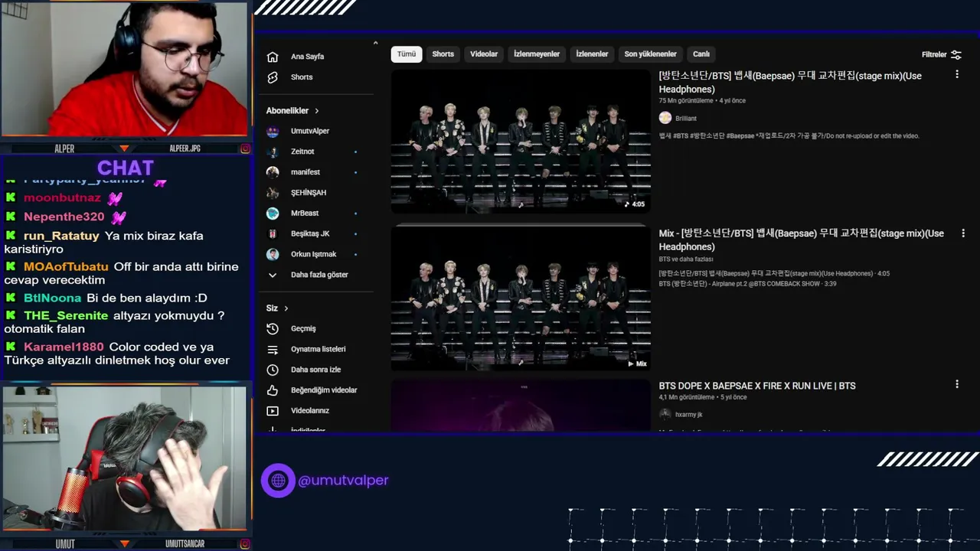Open manifest channel avatar
This screenshot has height=551, width=980.
273,172
